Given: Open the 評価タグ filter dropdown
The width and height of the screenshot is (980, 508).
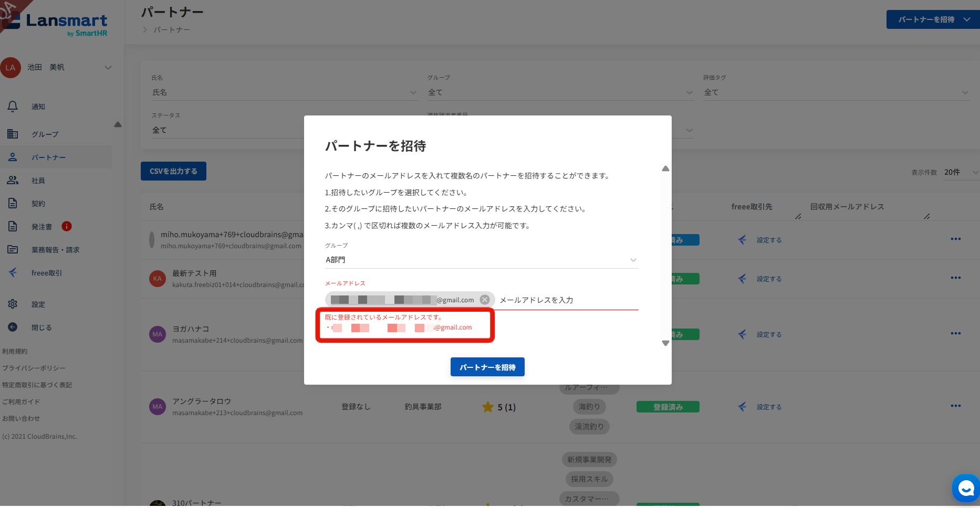Looking at the screenshot, I should coord(837,92).
